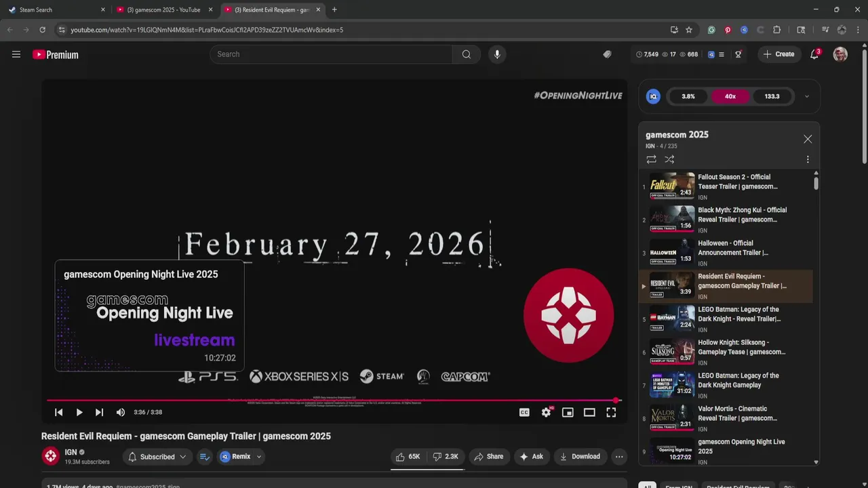Image resolution: width=868 pixels, height=488 pixels.
Task: Focus the YouTube search field
Action: [x=331, y=54]
